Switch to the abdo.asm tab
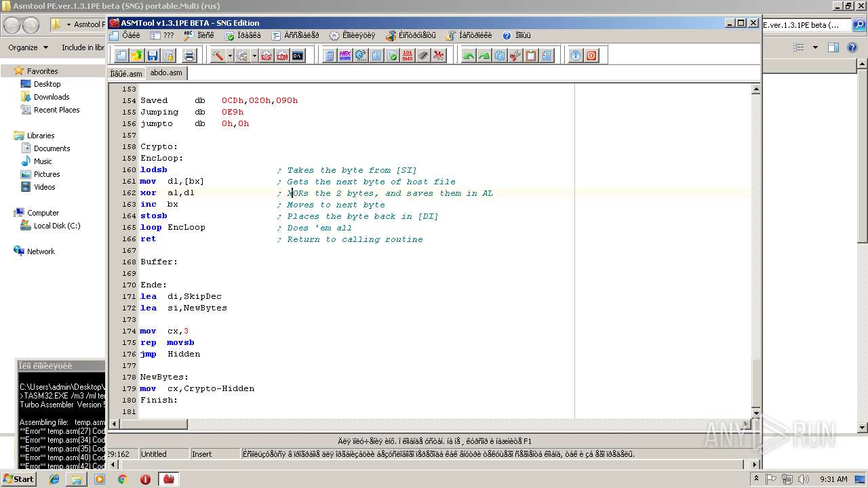 click(x=166, y=73)
